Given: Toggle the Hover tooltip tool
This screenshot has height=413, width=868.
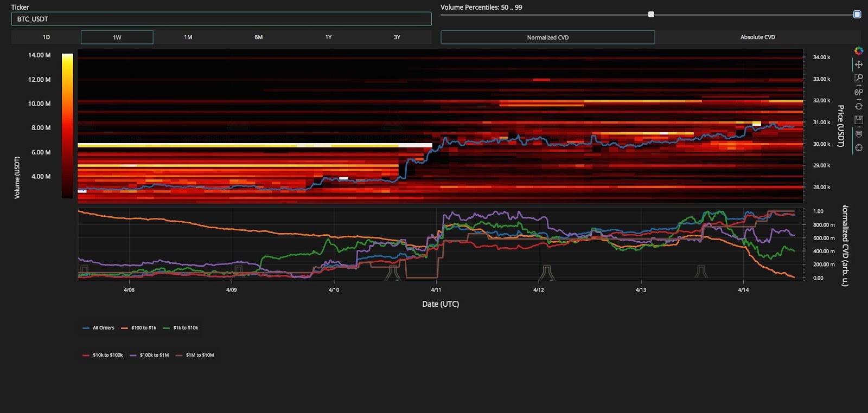Looking at the screenshot, I should click(859, 134).
